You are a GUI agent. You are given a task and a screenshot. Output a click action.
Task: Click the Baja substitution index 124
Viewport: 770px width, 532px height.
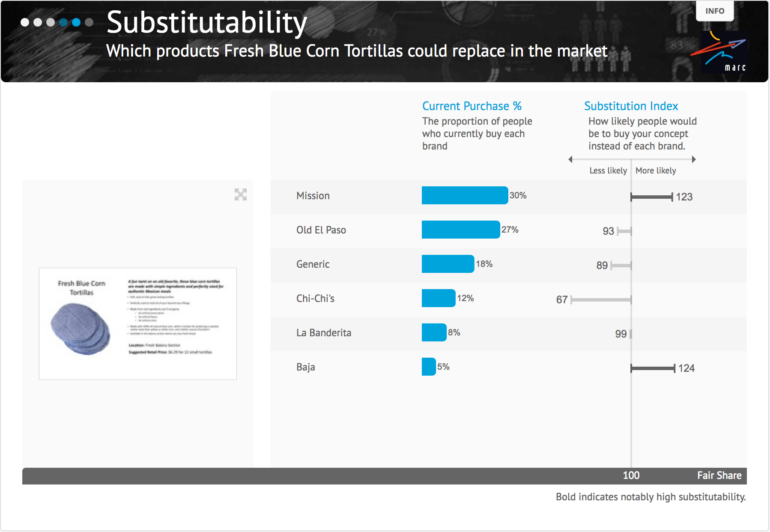pyautogui.click(x=686, y=368)
